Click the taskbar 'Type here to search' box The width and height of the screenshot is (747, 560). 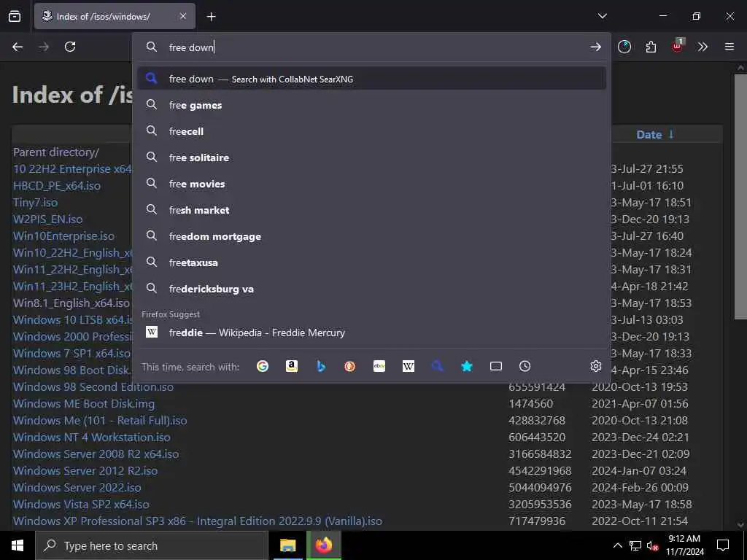(152, 545)
